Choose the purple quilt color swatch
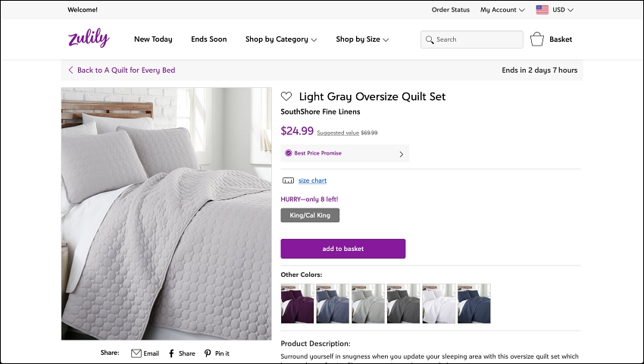The image size is (644, 364). (297, 303)
